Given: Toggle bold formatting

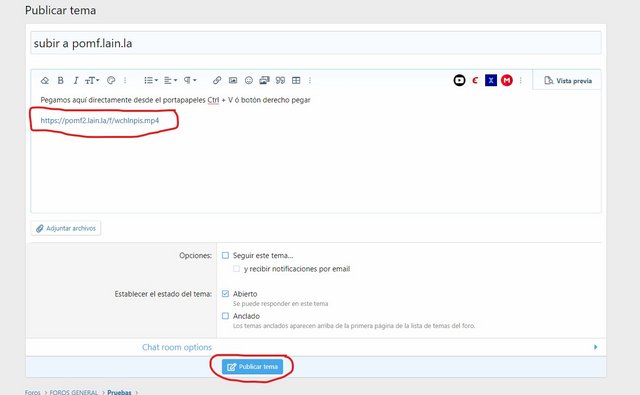Looking at the screenshot, I should 60,80.
